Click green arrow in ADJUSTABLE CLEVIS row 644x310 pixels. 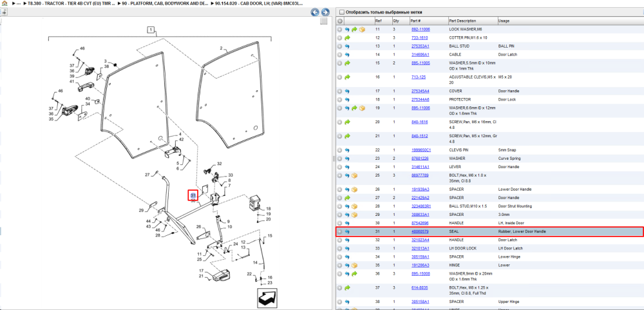pos(347,77)
